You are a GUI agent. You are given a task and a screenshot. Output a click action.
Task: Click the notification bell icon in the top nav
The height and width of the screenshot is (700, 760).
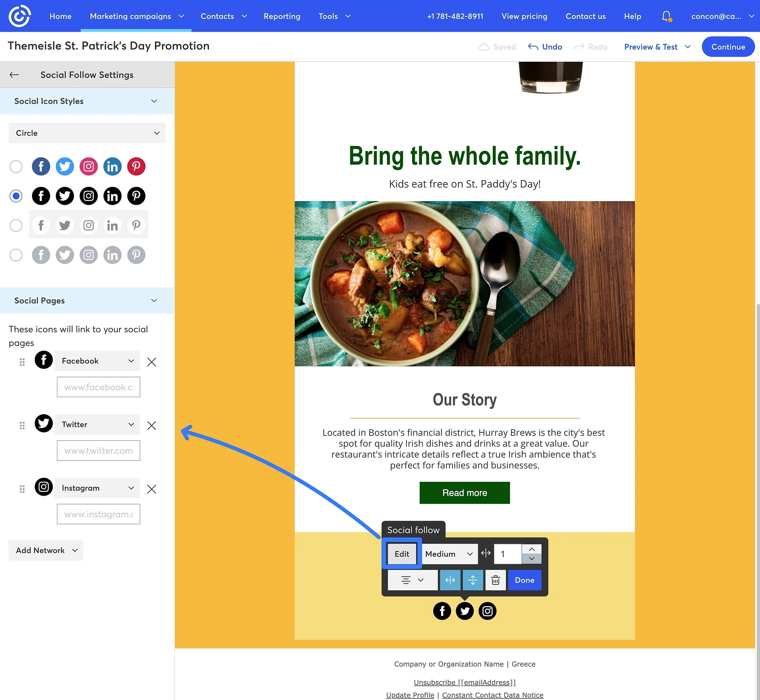pyautogui.click(x=665, y=16)
